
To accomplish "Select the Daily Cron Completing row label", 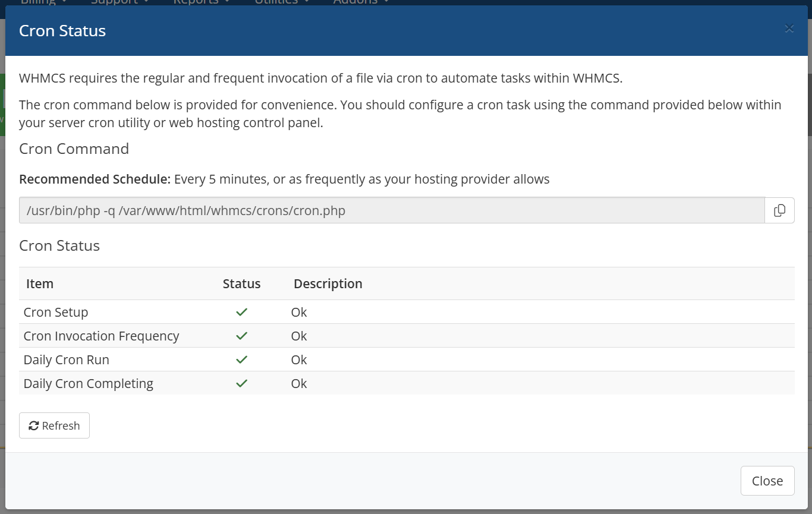I will pyautogui.click(x=89, y=383).
